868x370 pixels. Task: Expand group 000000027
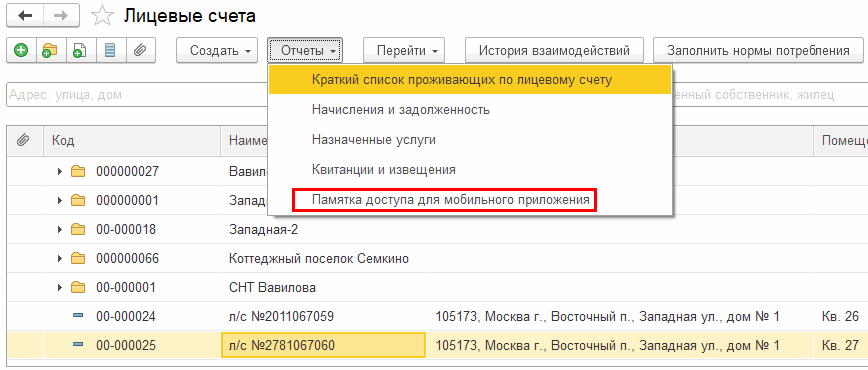(60, 172)
